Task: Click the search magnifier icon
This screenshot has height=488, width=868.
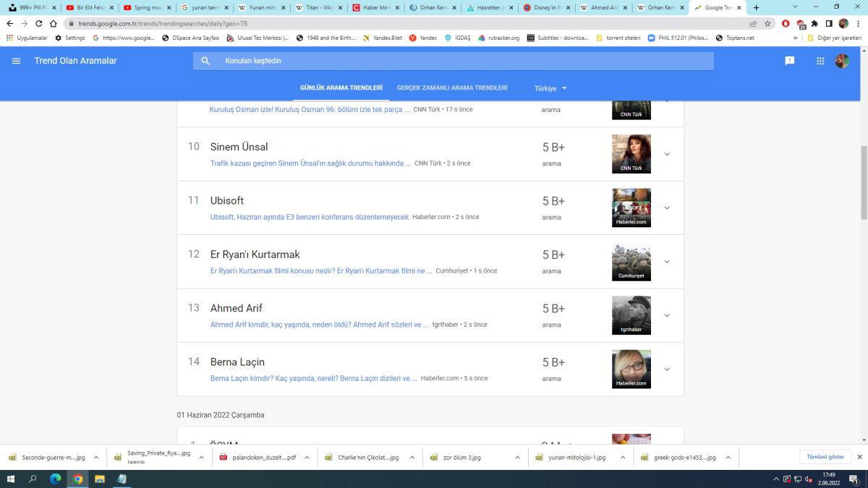Action: coord(205,61)
